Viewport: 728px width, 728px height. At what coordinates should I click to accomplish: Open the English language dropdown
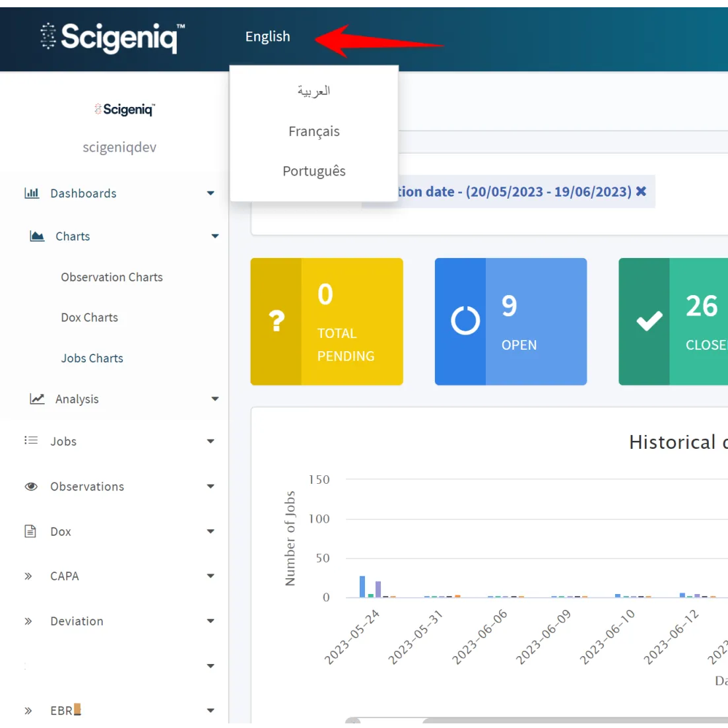(x=267, y=36)
